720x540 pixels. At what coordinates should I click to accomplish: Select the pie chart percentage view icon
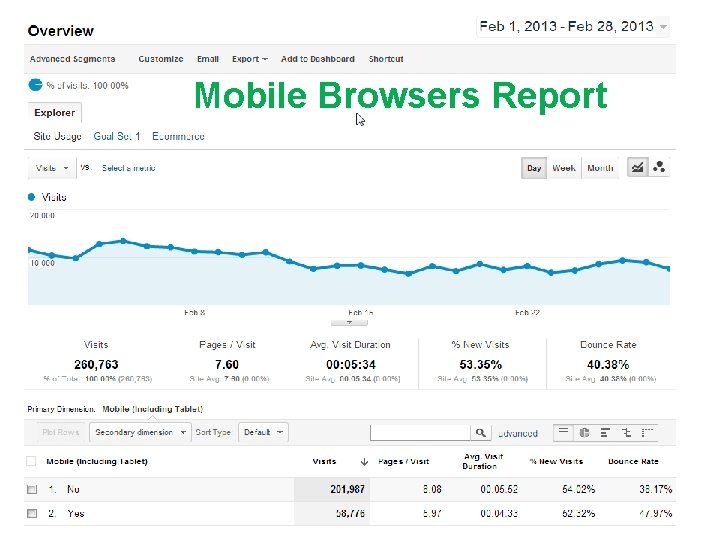(x=584, y=432)
